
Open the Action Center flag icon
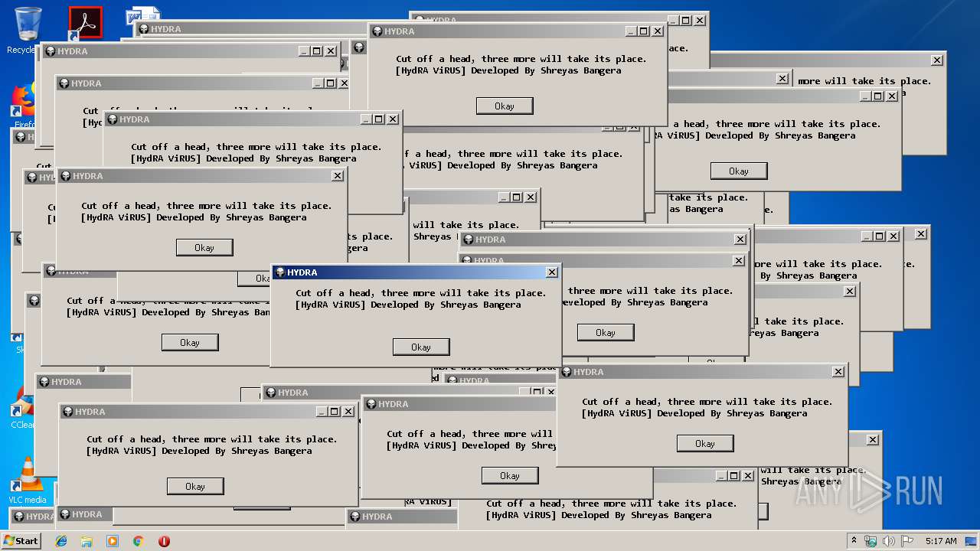pos(906,541)
